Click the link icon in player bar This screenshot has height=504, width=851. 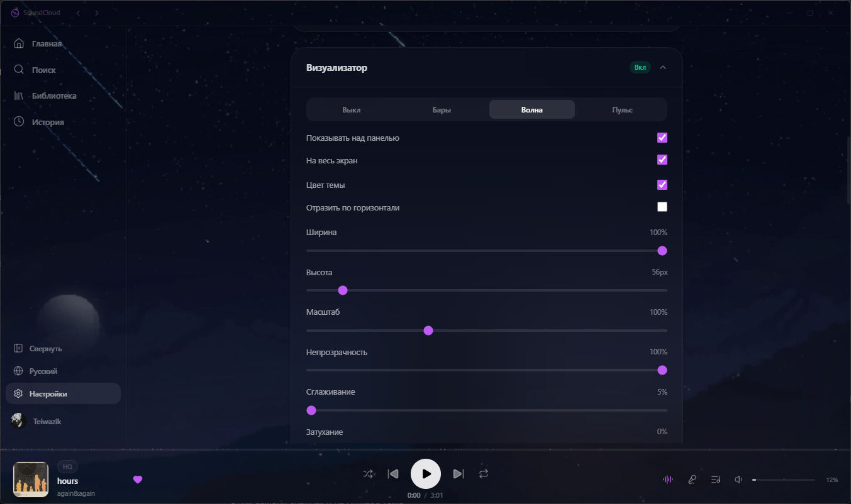[692, 479]
